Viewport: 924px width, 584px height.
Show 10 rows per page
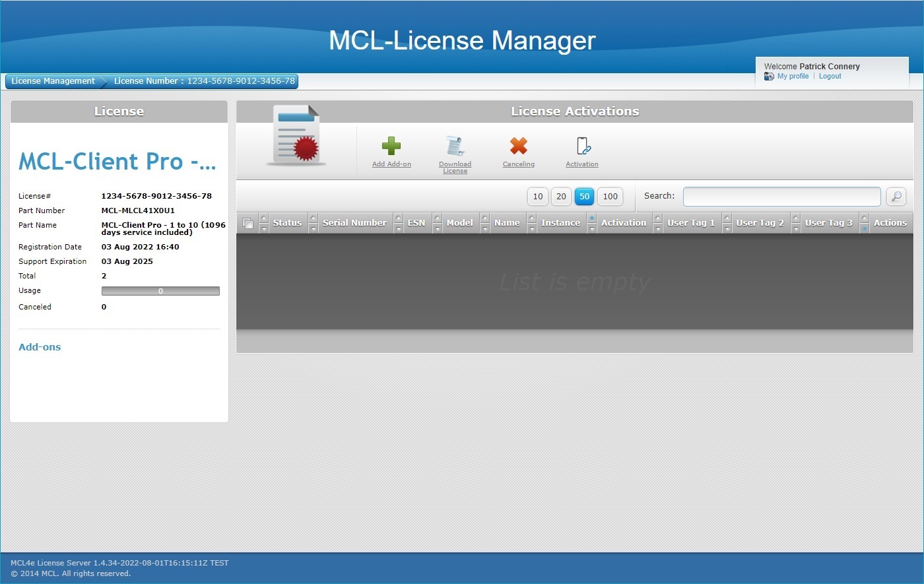point(538,196)
